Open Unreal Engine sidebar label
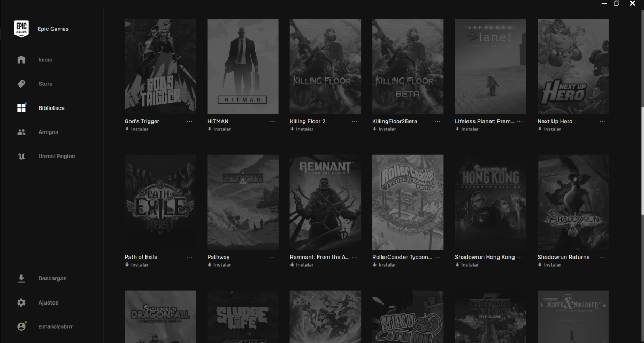This screenshot has height=343, width=644. click(x=57, y=156)
